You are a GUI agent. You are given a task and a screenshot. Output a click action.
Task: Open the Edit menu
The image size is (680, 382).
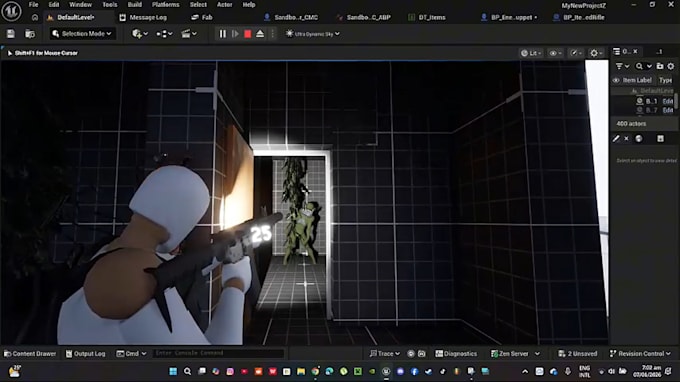coord(54,5)
